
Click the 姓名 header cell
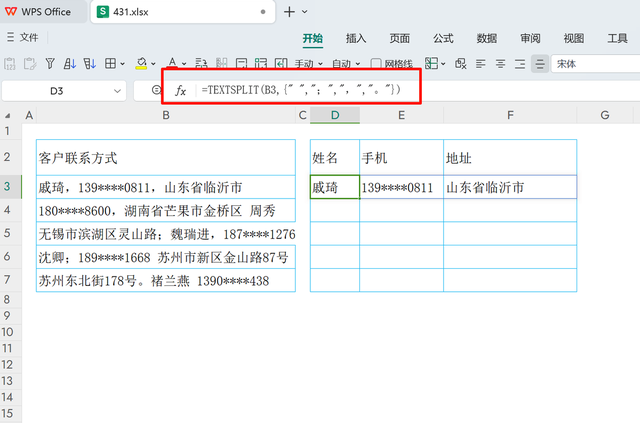tap(335, 158)
